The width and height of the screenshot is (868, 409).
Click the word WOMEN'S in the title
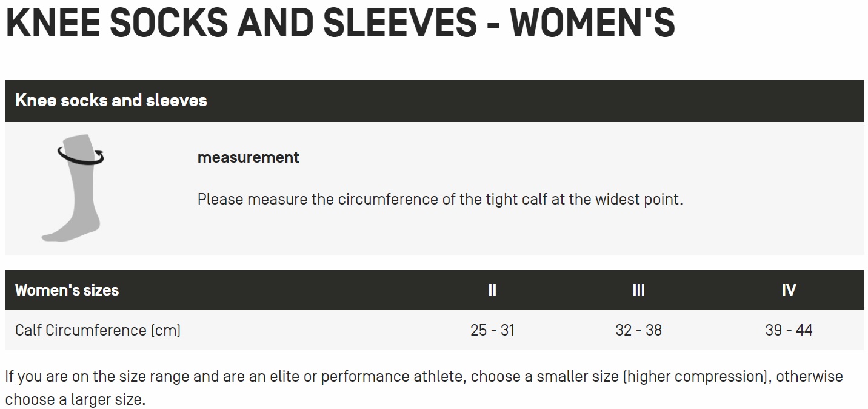593,22
